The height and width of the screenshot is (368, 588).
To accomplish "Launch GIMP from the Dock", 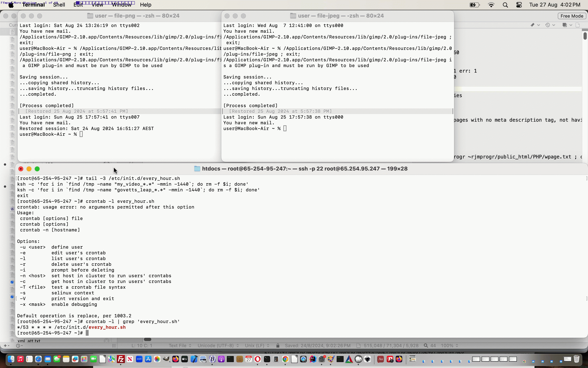I will coord(166,359).
